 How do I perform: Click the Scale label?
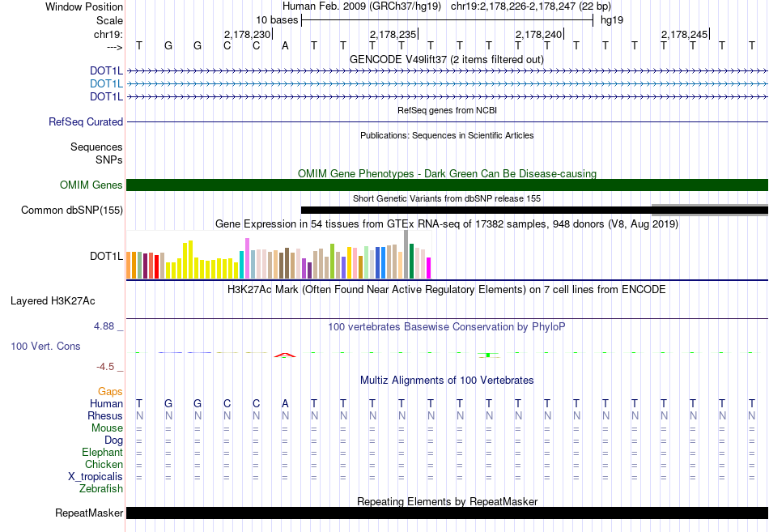(x=110, y=20)
